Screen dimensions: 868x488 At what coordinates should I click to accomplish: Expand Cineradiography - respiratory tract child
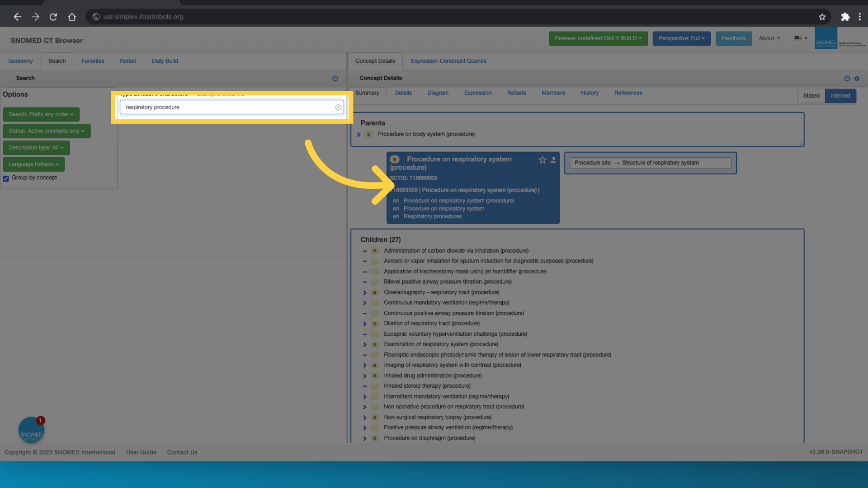tap(364, 292)
